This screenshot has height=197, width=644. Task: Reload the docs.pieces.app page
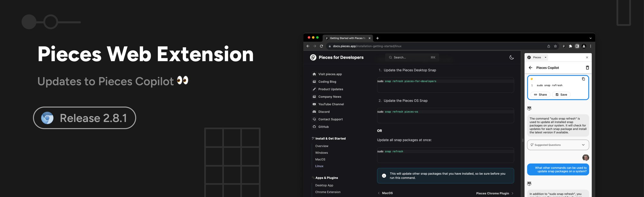[321, 46]
